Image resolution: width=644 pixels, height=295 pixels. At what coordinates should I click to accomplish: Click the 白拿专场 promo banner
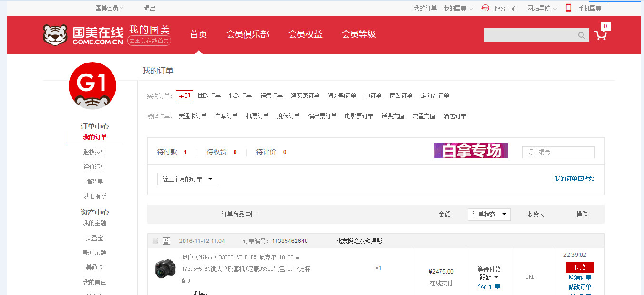[471, 150]
